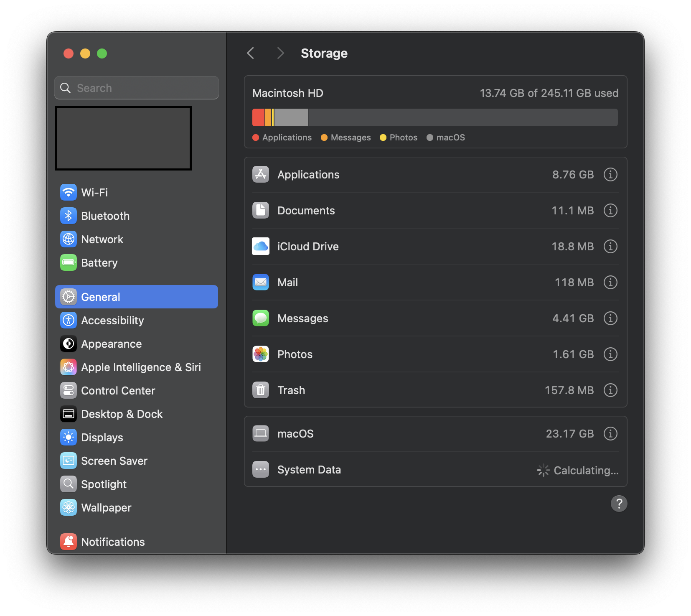Click the search magnifier in the Search field
691x616 pixels.
66,88
